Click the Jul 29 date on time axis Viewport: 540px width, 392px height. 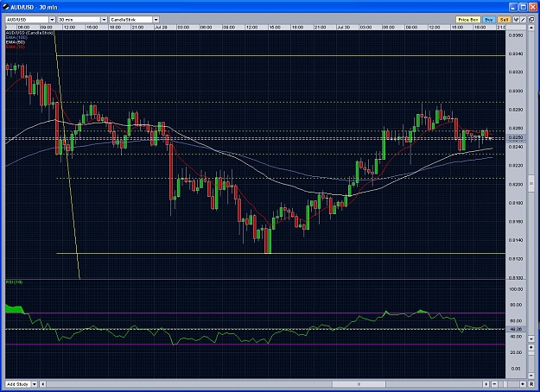click(161, 27)
